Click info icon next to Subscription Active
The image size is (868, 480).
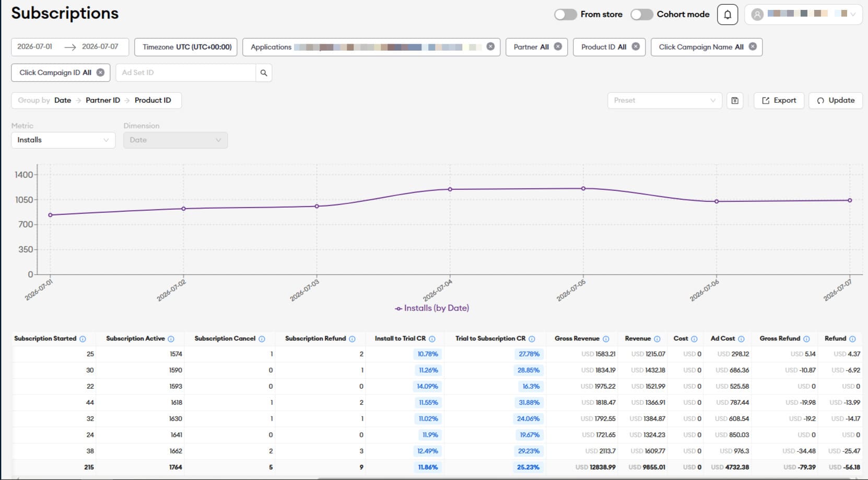171,339
